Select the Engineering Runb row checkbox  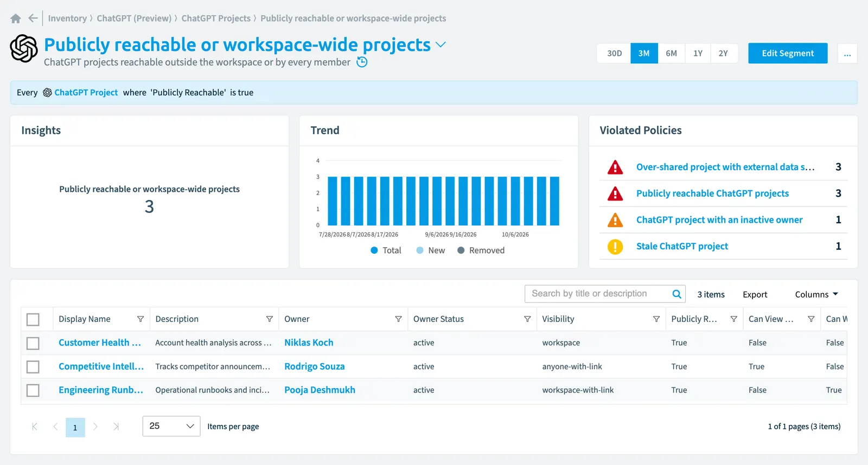coord(33,390)
